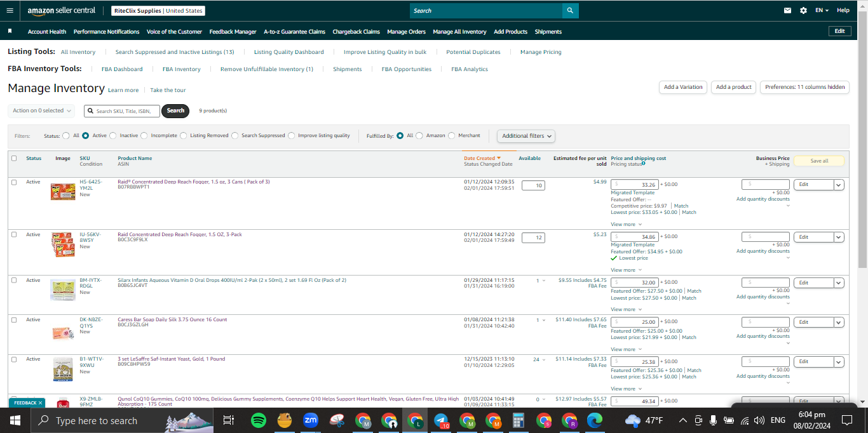
Task: Open Telegram from the taskbar
Action: pyautogui.click(x=441, y=420)
